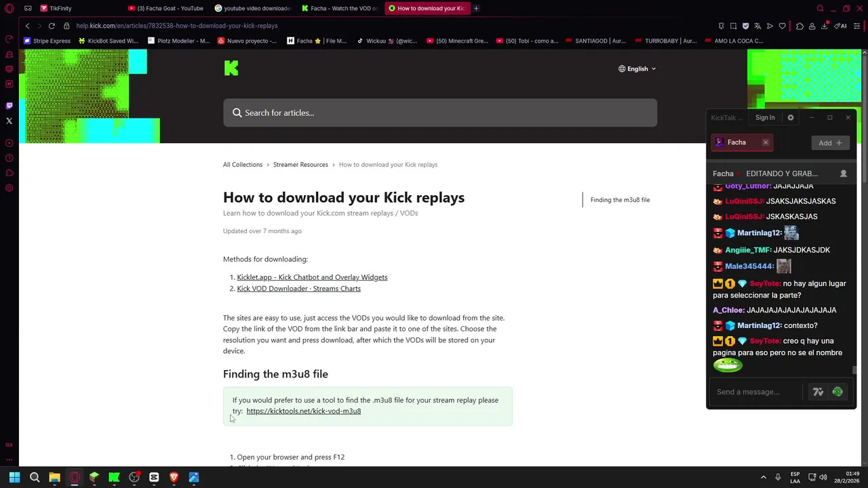This screenshot has height=488, width=868.
Task: Click the browser address bar URL
Action: [x=176, y=26]
